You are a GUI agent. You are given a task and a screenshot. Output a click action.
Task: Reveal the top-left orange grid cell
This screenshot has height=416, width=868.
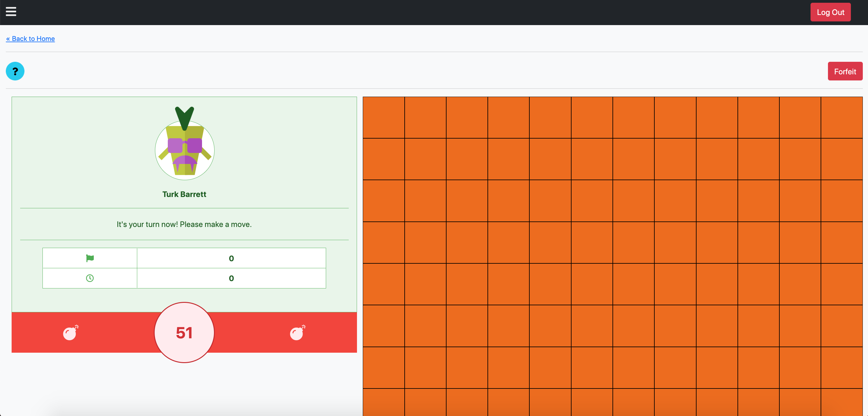[384, 117]
